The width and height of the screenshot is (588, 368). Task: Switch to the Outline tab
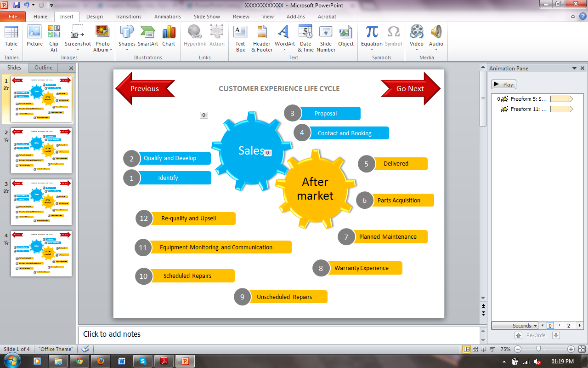[x=44, y=68]
